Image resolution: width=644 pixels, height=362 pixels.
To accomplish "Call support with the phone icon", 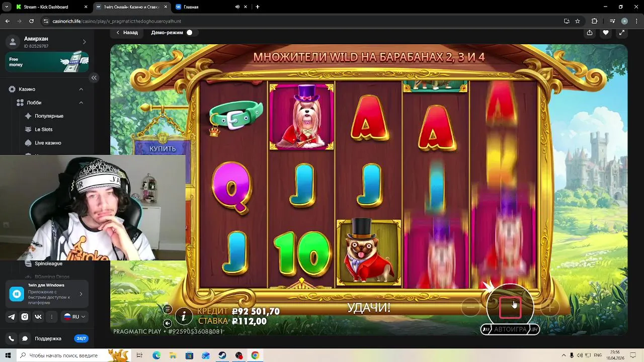I will pyautogui.click(x=12, y=339).
